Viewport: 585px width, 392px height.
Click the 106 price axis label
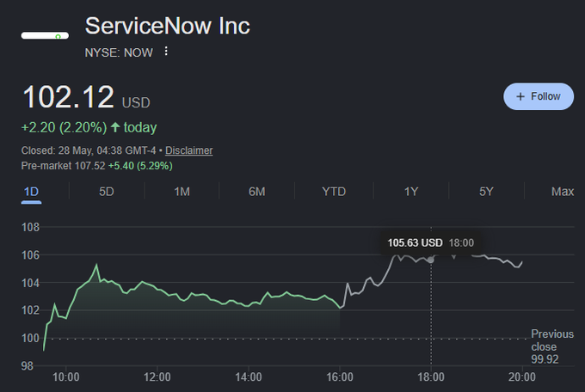click(30, 254)
